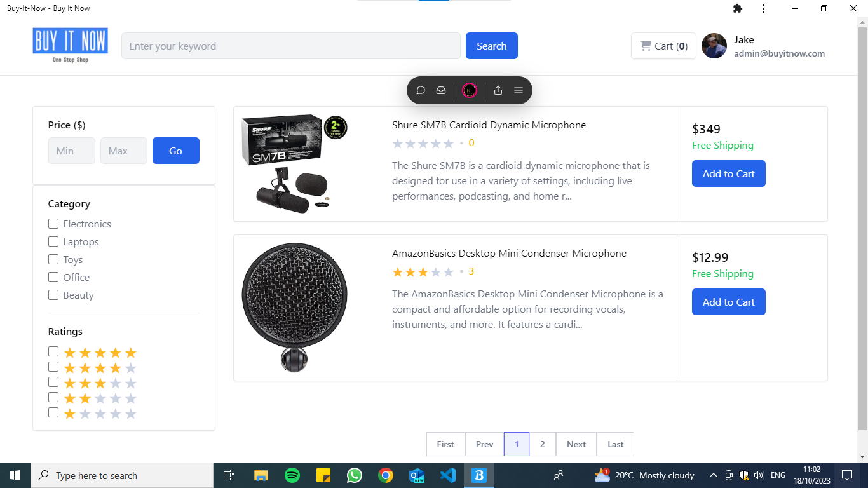Click the comment bubble icon in floating toolbar

click(x=421, y=90)
